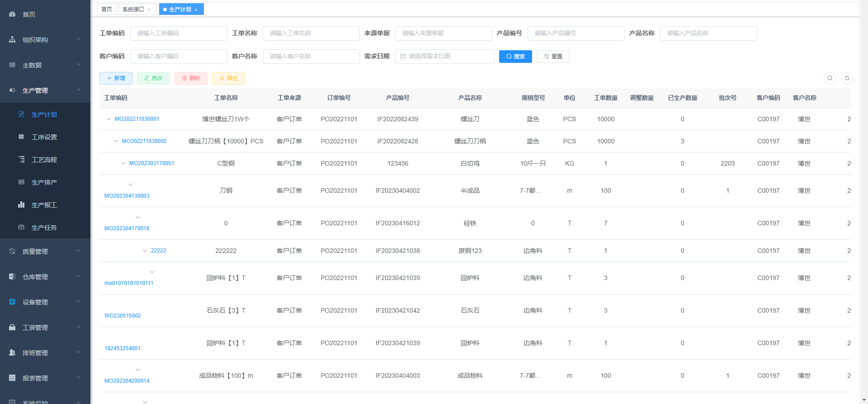Collapse row 22222 tree arrow
This screenshot has width=868, height=404.
[145, 251]
